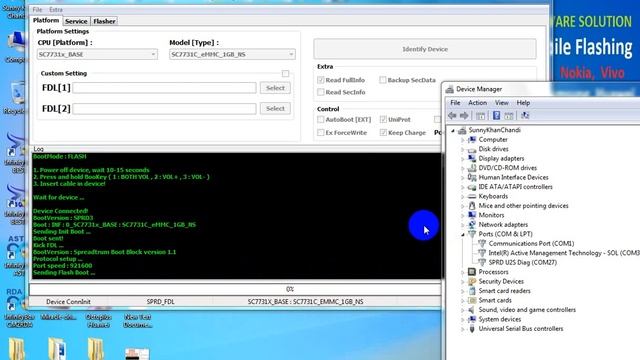Expand the Smart card readers node
Image resolution: width=640 pixels, height=360 pixels.
pyautogui.click(x=463, y=291)
